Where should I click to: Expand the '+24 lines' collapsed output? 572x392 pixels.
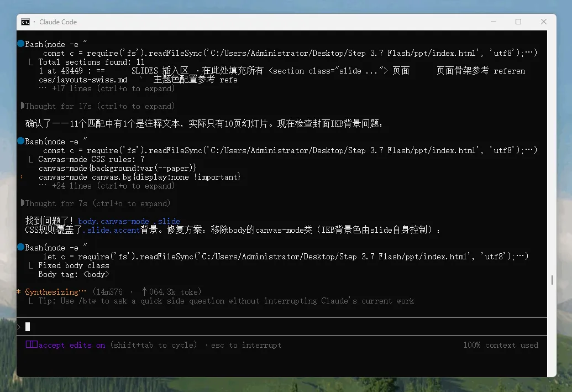pos(107,186)
